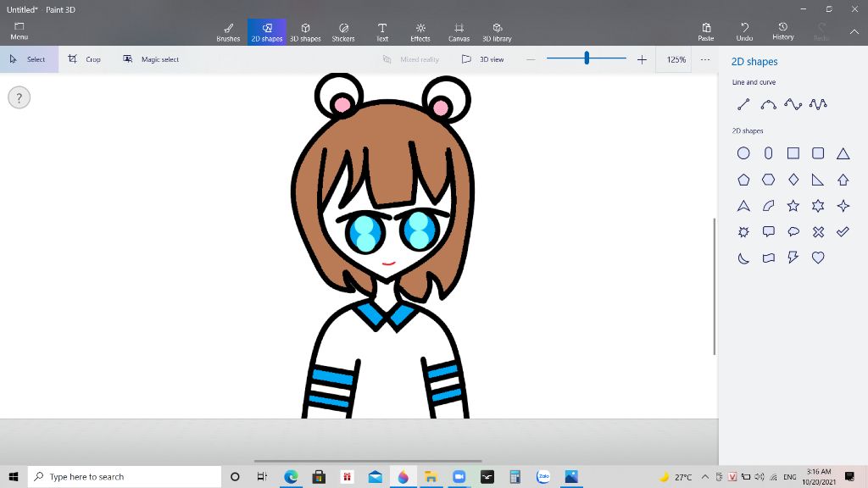Image resolution: width=868 pixels, height=488 pixels.
Task: Pick the six-point star shape
Action: pyautogui.click(x=818, y=206)
